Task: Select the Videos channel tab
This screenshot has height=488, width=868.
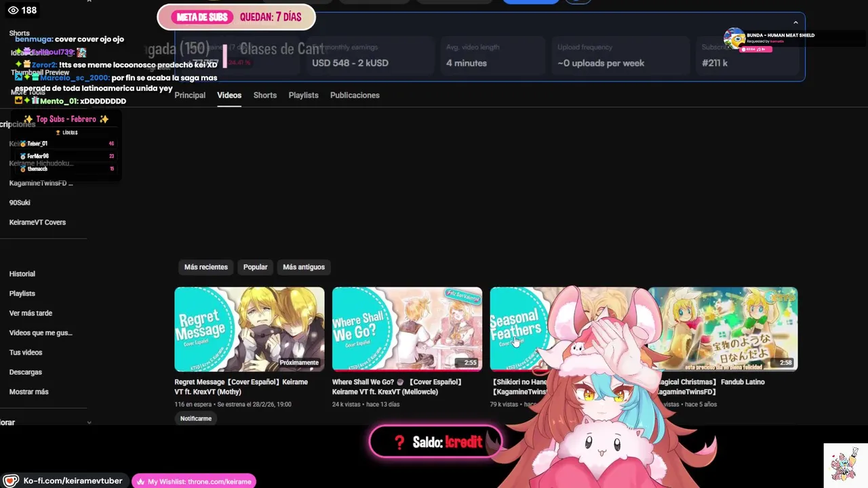Action: click(229, 96)
